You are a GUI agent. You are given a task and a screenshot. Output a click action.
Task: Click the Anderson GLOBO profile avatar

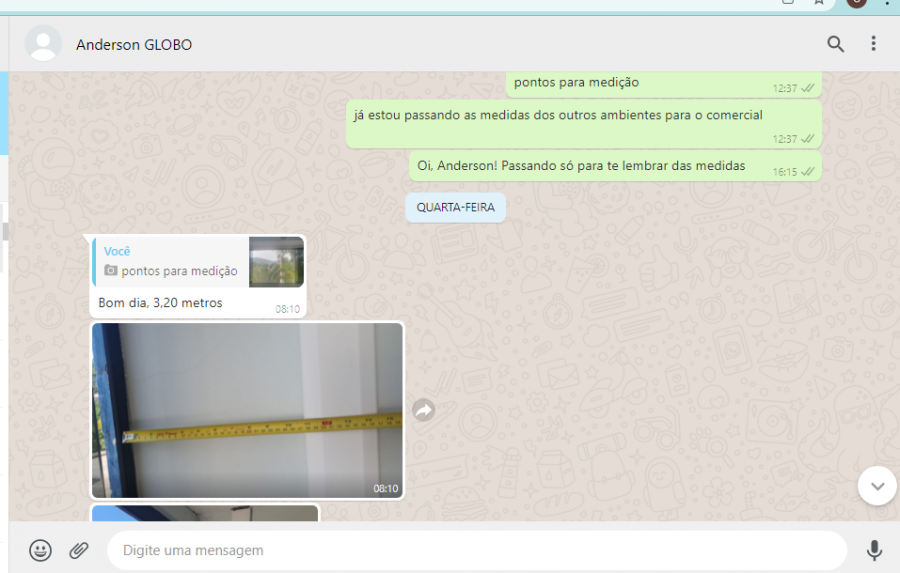pos(43,44)
